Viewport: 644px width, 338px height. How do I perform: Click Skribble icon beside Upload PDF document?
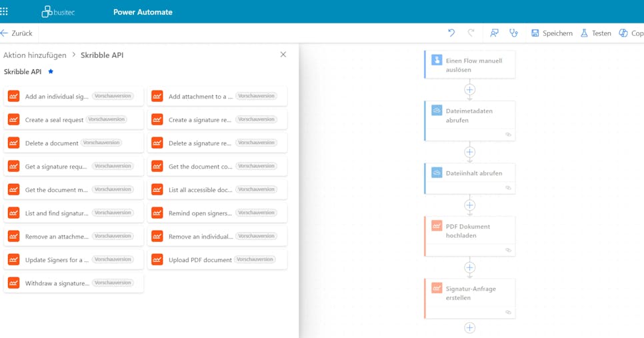157,259
